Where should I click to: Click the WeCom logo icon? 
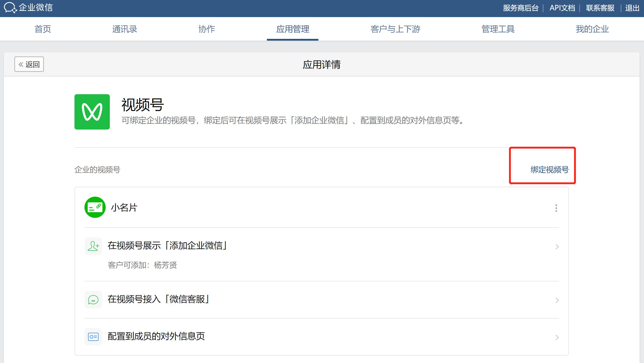[x=10, y=7]
